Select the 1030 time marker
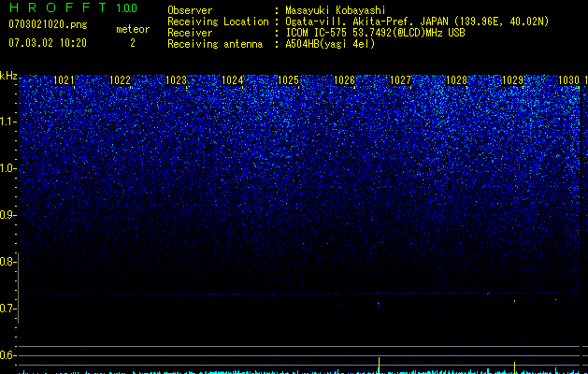This screenshot has height=374, width=588. [x=569, y=80]
